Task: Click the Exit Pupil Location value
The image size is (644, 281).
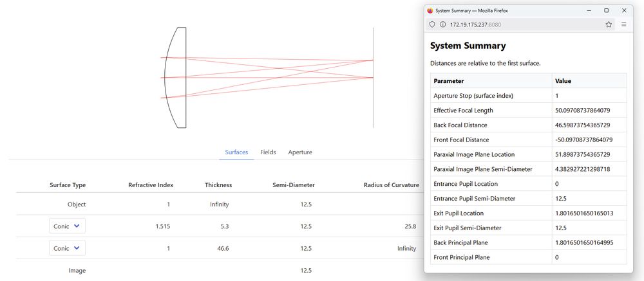Action: pyautogui.click(x=584, y=213)
